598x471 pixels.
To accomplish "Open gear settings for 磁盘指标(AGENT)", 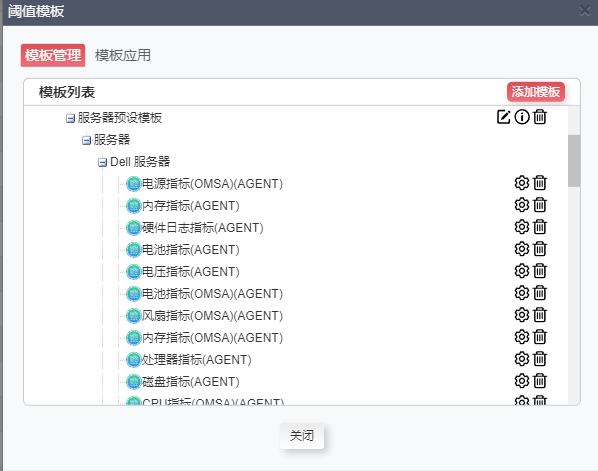I will click(522, 381).
